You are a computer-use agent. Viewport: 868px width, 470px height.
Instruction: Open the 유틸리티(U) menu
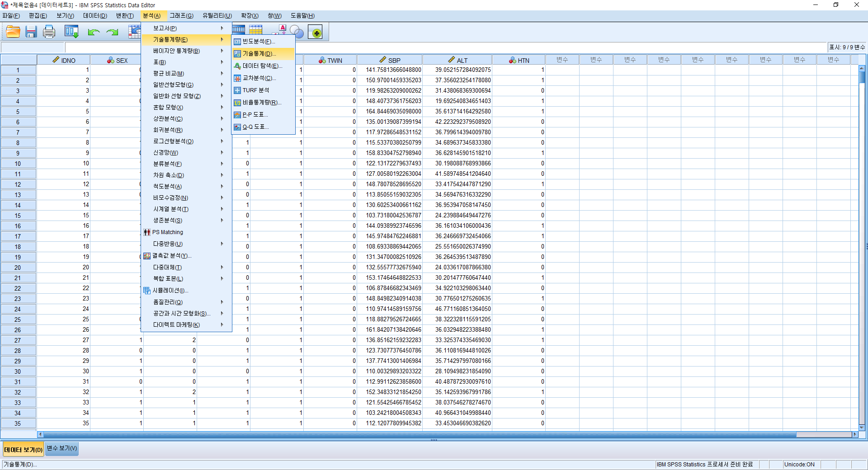pos(217,15)
